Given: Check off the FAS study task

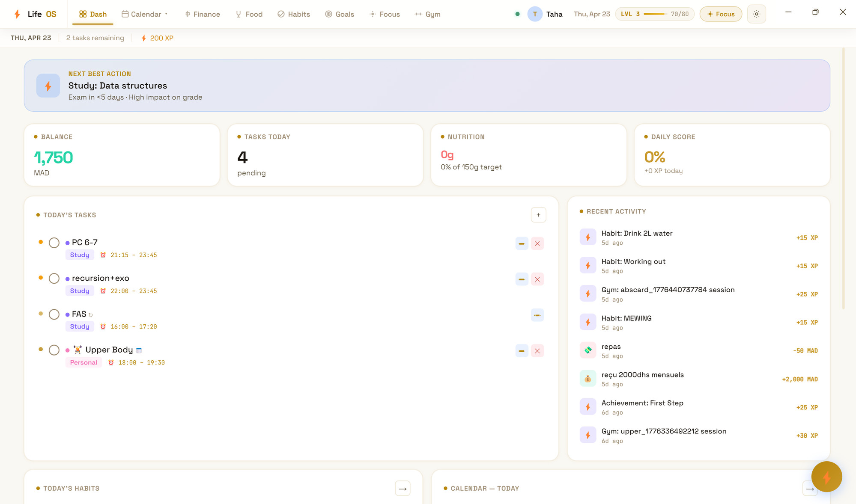Looking at the screenshot, I should click(x=54, y=314).
